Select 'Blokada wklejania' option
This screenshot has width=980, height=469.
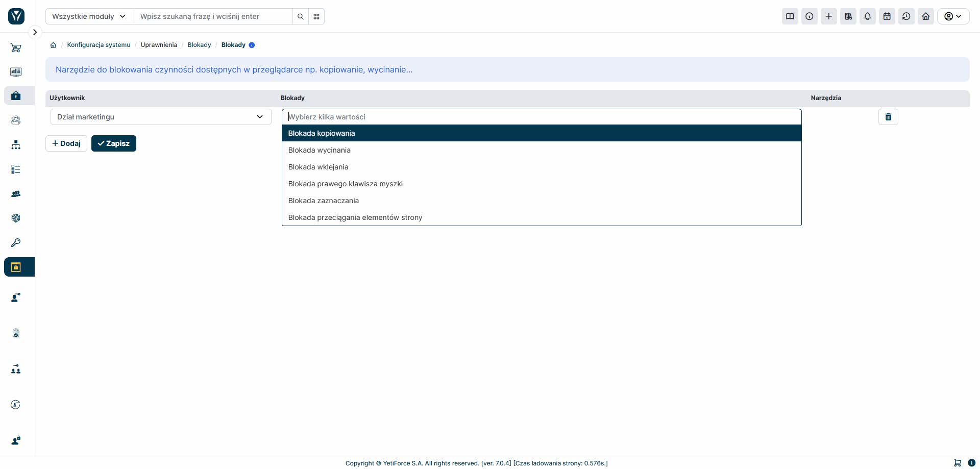(x=542, y=167)
